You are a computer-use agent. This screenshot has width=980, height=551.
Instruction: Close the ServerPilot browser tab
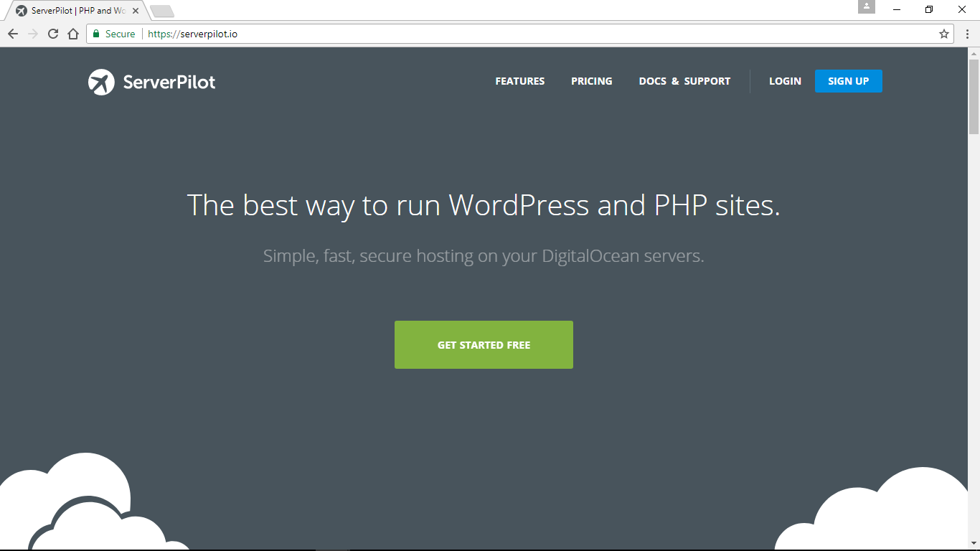click(x=136, y=11)
